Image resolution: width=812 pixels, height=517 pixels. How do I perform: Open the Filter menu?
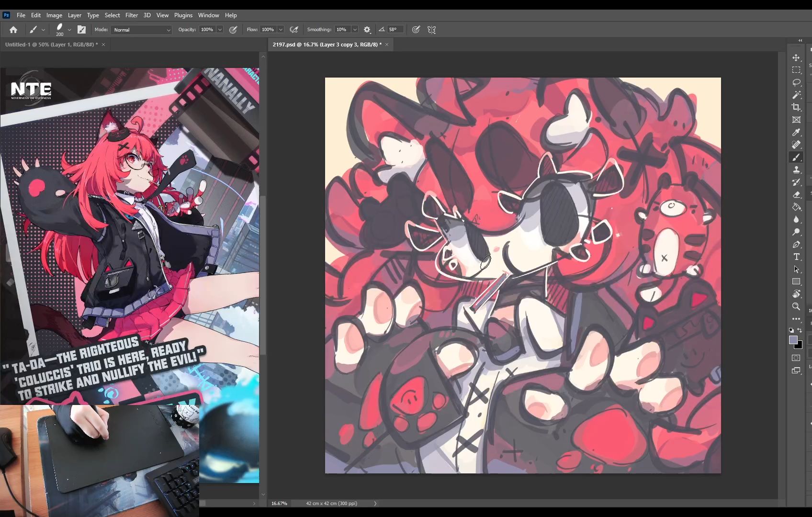[x=132, y=15]
